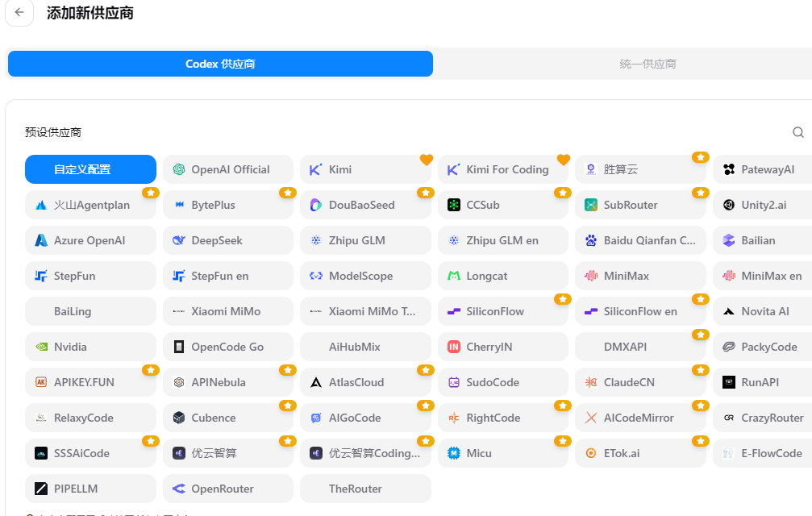Select the DMXAPI provider
Screen dimensions: 812x516
(x=640, y=347)
